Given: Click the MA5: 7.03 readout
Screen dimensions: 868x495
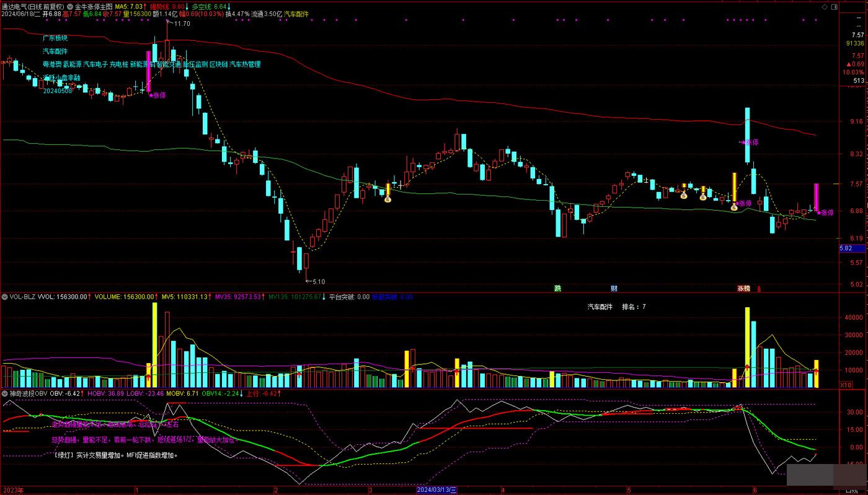Looking at the screenshot, I should click(x=129, y=6).
